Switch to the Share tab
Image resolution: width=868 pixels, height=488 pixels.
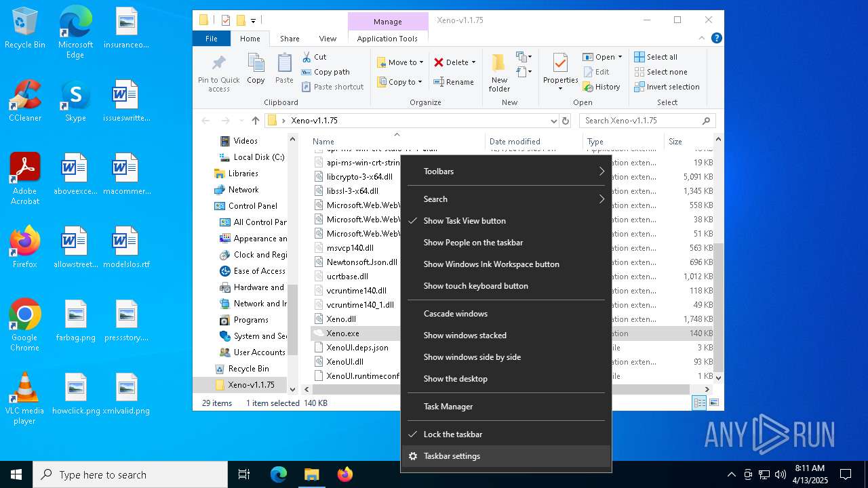click(290, 39)
